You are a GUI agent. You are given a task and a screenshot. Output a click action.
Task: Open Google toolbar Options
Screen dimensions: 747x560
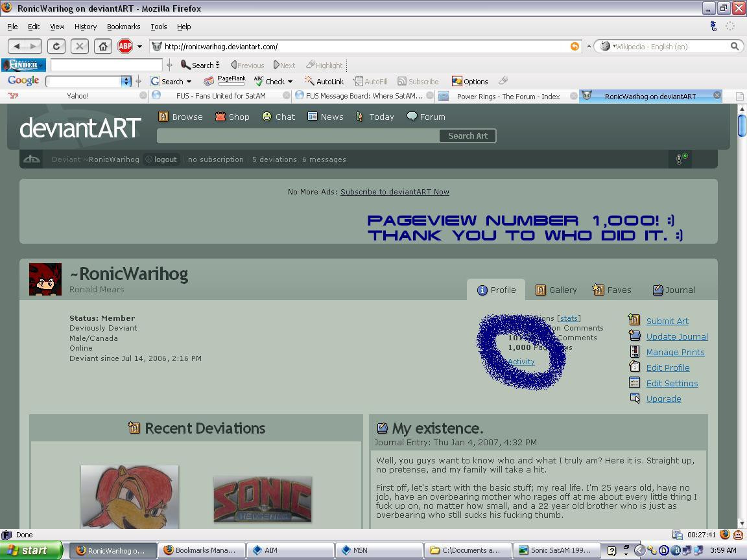(x=469, y=82)
